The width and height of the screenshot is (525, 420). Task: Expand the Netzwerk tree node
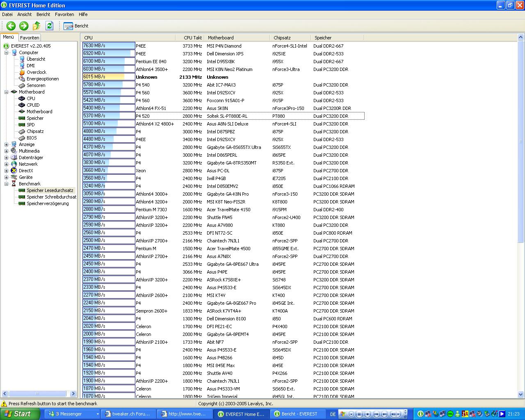tap(7, 164)
